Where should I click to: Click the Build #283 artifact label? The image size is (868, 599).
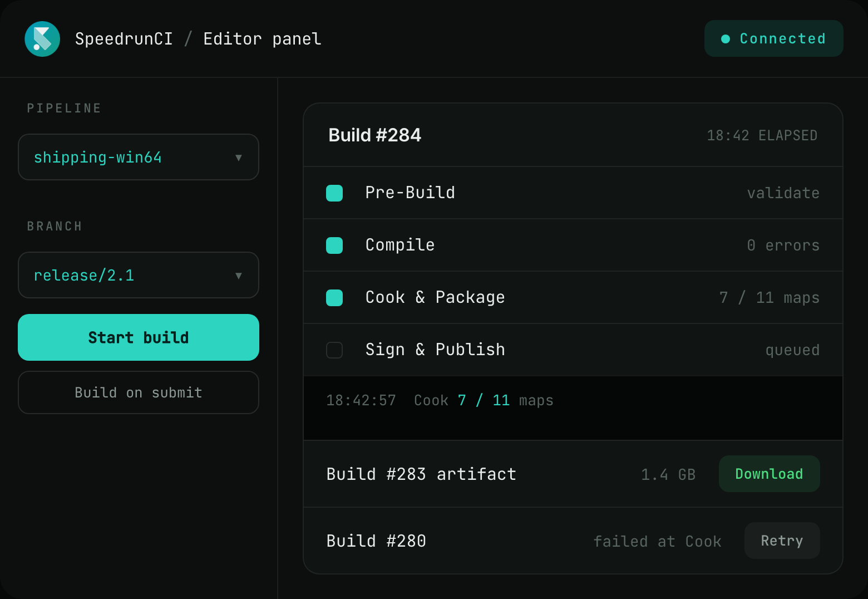tap(421, 474)
